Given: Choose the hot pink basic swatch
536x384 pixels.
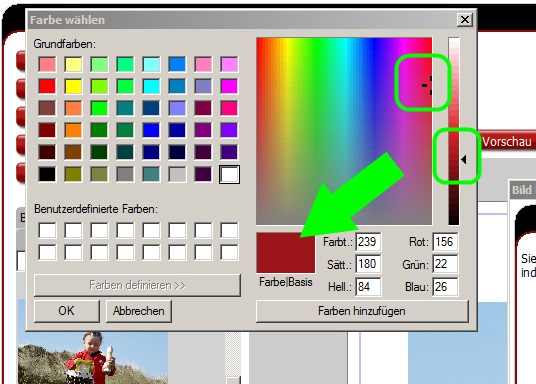Looking at the screenshot, I should pos(229,108).
